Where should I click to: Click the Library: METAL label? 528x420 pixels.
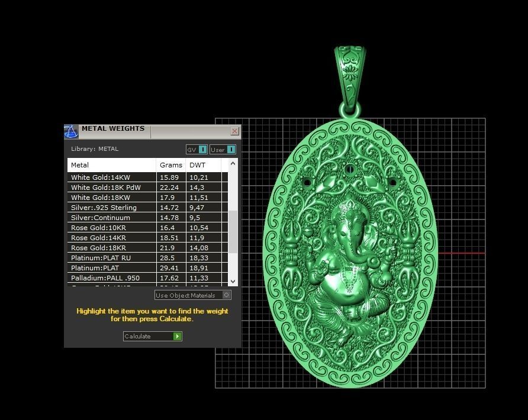(x=95, y=148)
